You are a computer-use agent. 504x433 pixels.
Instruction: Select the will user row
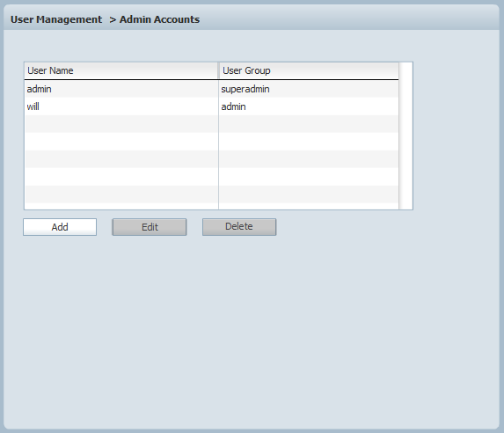(x=211, y=106)
